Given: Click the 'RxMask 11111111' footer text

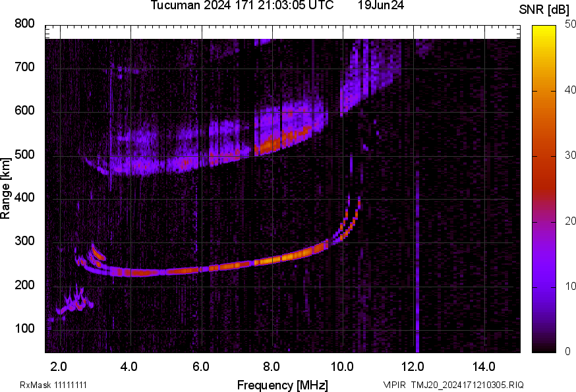Looking at the screenshot, I should click(x=53, y=385).
